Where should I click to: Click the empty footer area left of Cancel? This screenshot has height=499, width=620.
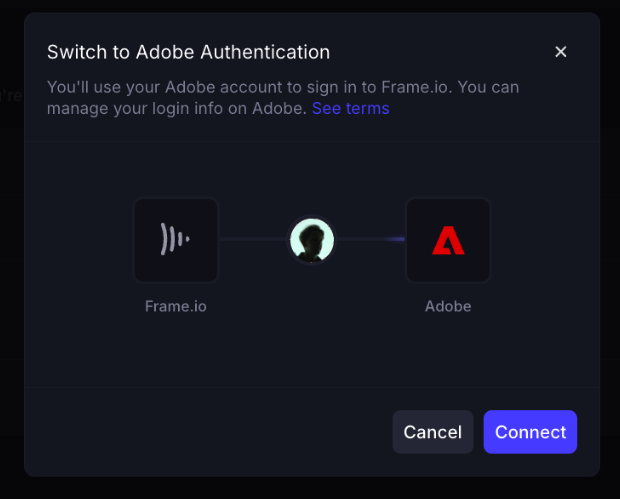(200, 432)
